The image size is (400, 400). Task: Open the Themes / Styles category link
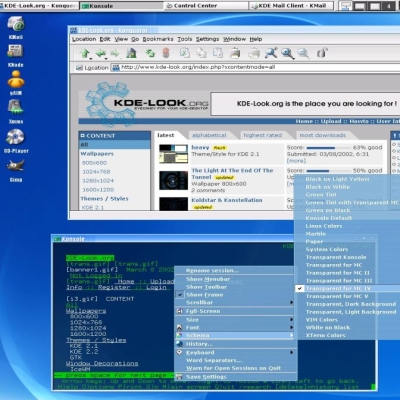click(x=104, y=199)
